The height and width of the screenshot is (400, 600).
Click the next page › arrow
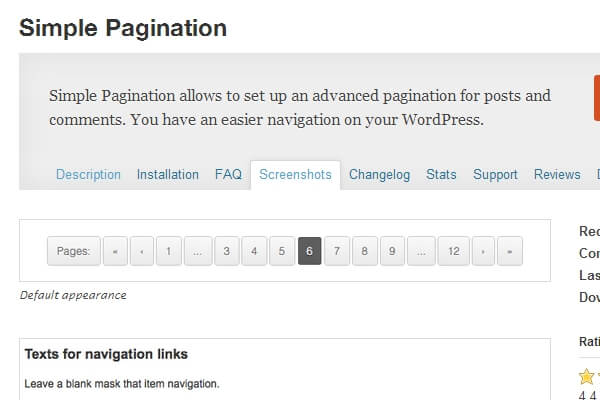coord(483,252)
